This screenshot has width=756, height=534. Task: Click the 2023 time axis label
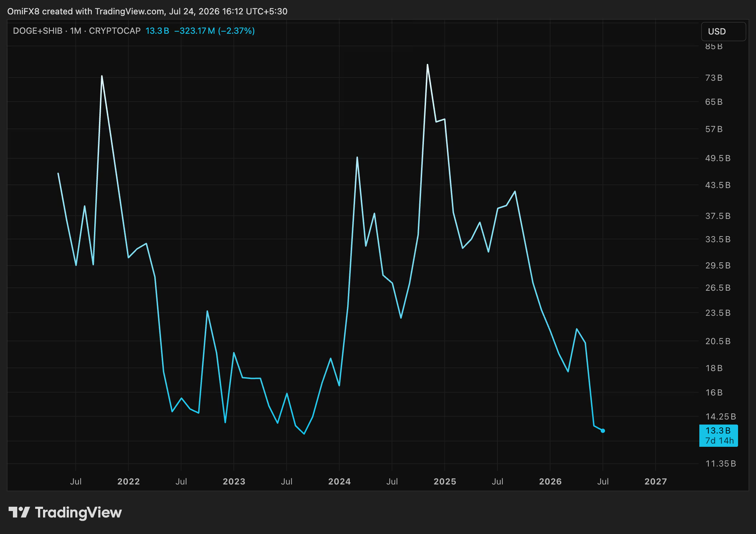pos(234,482)
